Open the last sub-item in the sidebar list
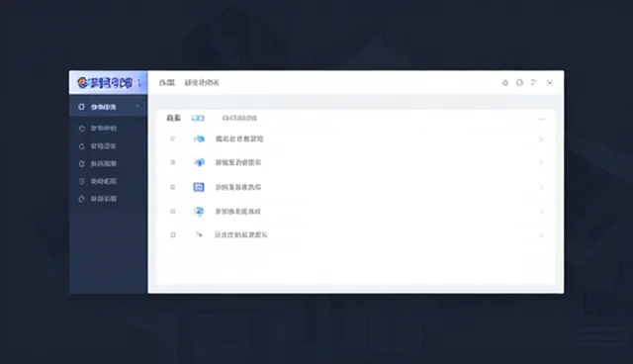 click(x=98, y=199)
